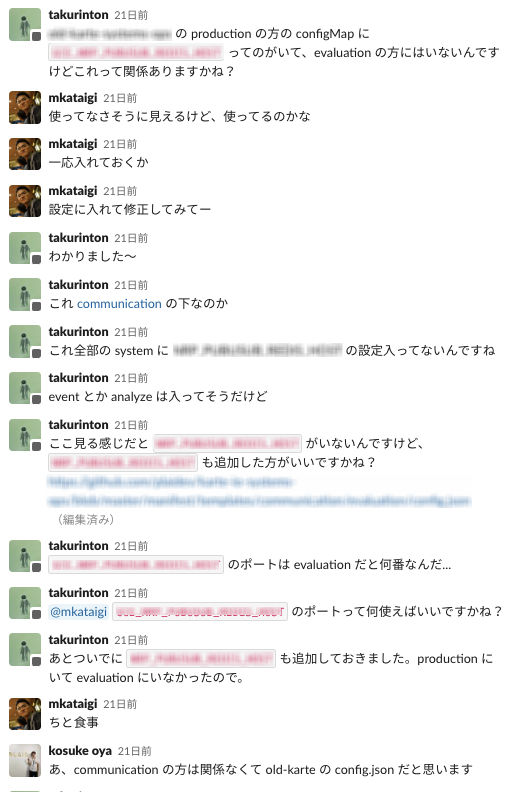Viewport: 505px width, 792px height.
Task: Open the blurred GitHub URL link
Action: tap(259, 491)
